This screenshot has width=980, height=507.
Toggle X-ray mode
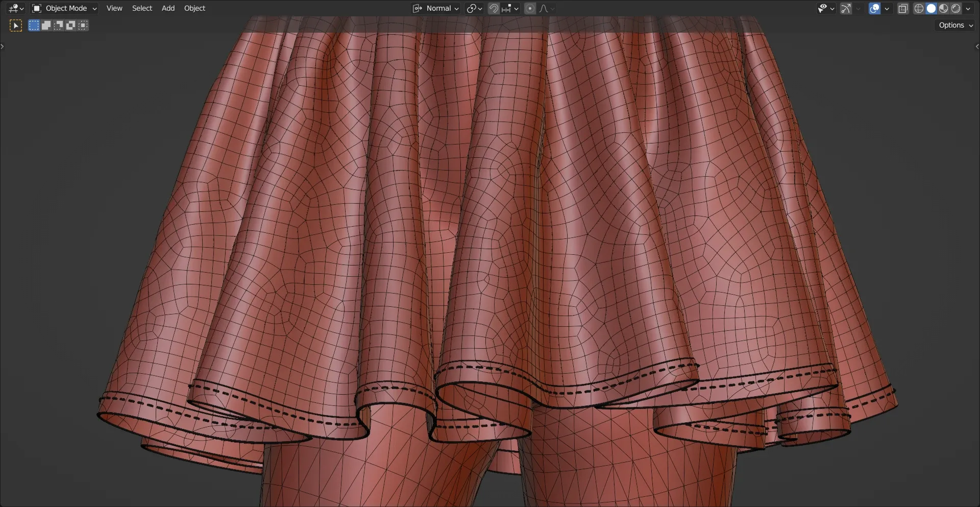click(x=903, y=8)
